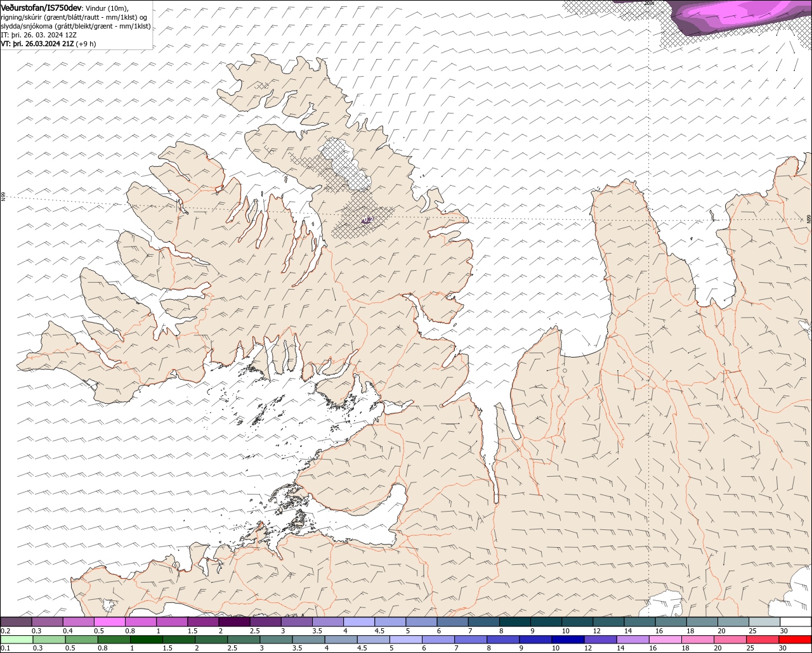
Task: Pick the dark teal snow swatch starting at 8
Action: pos(514,622)
